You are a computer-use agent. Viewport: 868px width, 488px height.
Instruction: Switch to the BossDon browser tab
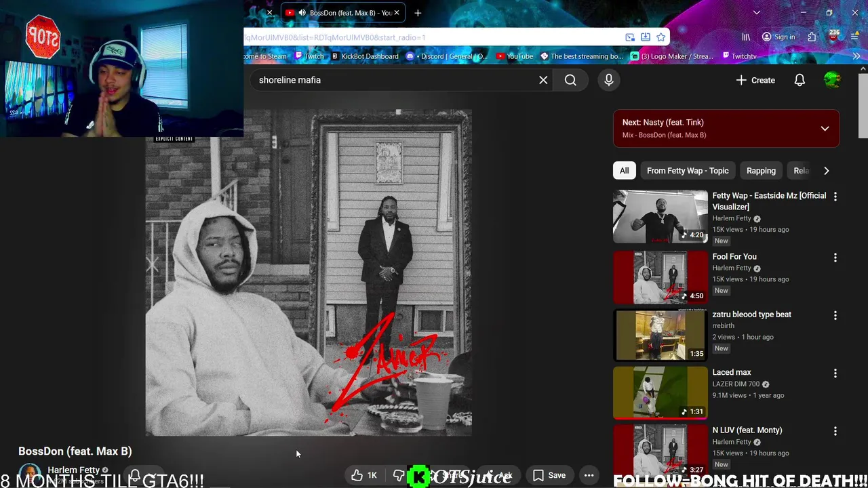343,13
